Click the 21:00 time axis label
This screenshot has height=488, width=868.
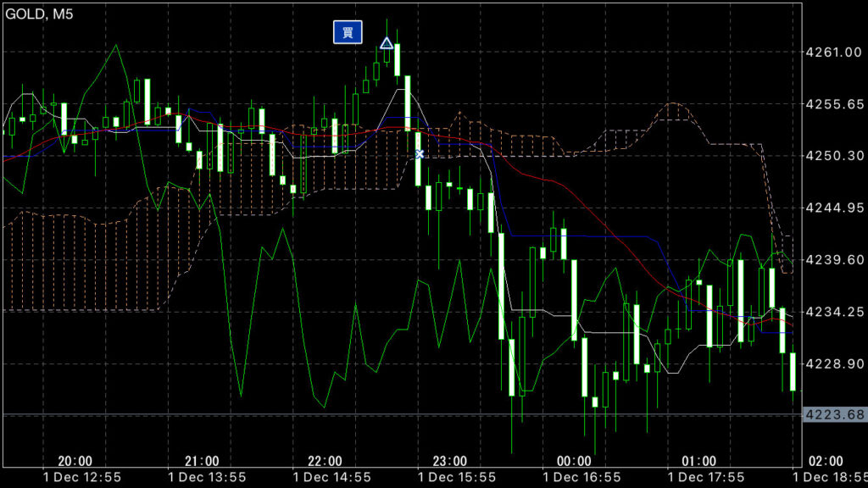pos(201,461)
